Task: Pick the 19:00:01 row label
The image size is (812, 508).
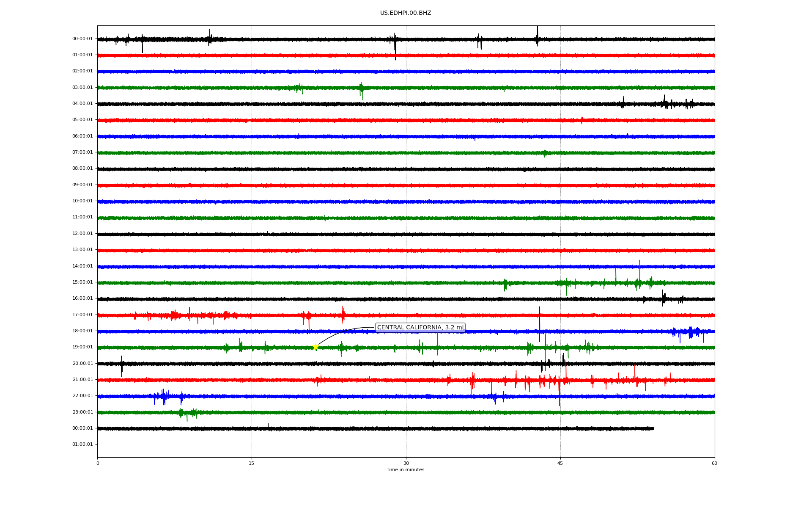Action: 82,347
